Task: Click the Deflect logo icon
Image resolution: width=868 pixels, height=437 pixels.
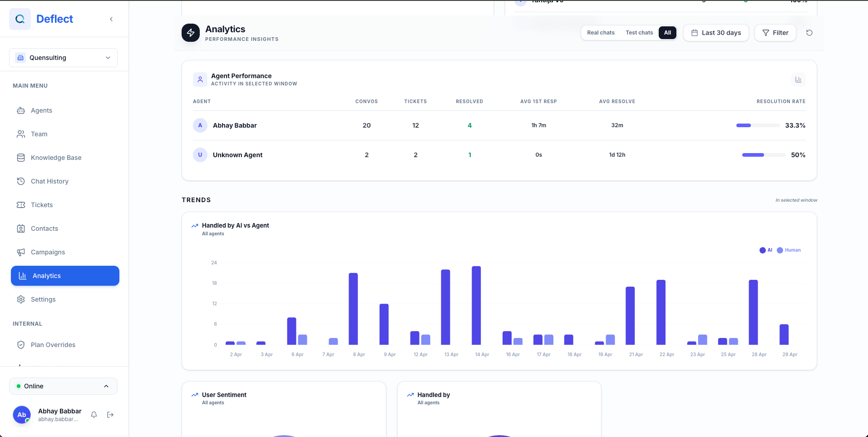Action: 20,19
